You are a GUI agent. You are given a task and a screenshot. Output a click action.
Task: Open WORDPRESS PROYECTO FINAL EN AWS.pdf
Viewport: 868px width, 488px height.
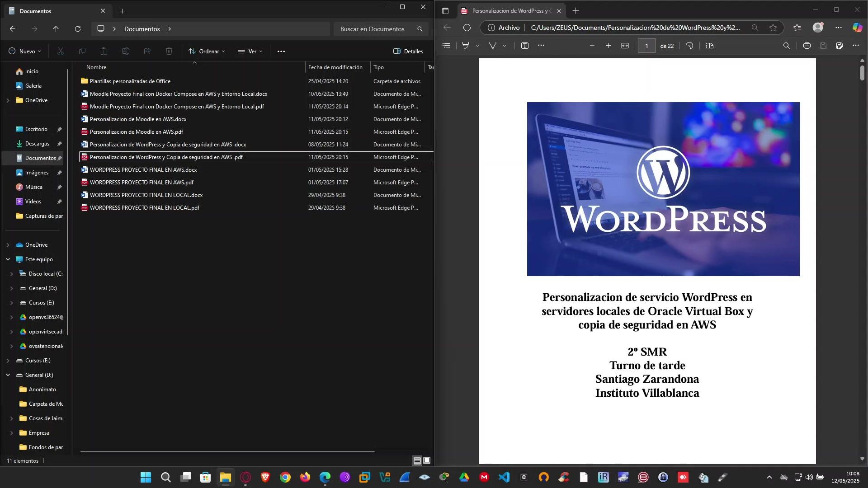[x=142, y=183]
